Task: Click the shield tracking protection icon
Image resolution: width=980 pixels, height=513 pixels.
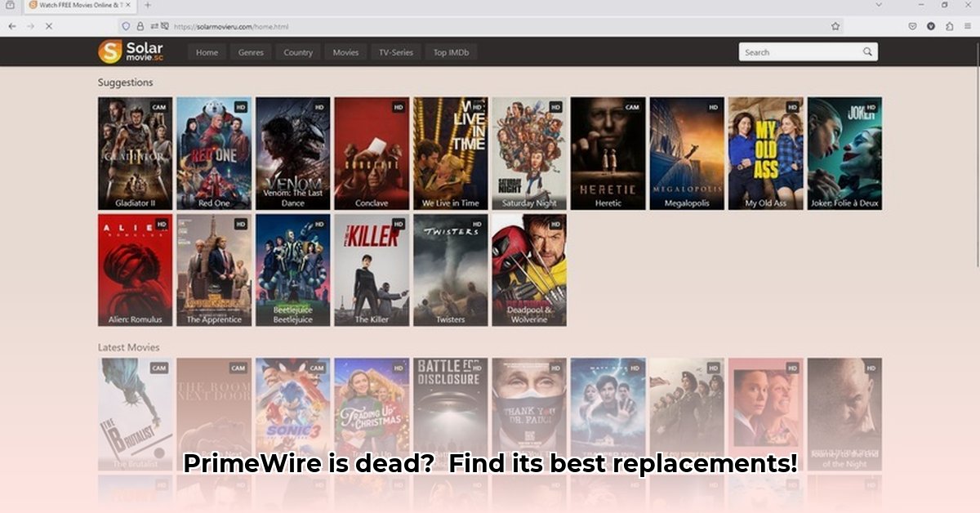Action: [126, 26]
